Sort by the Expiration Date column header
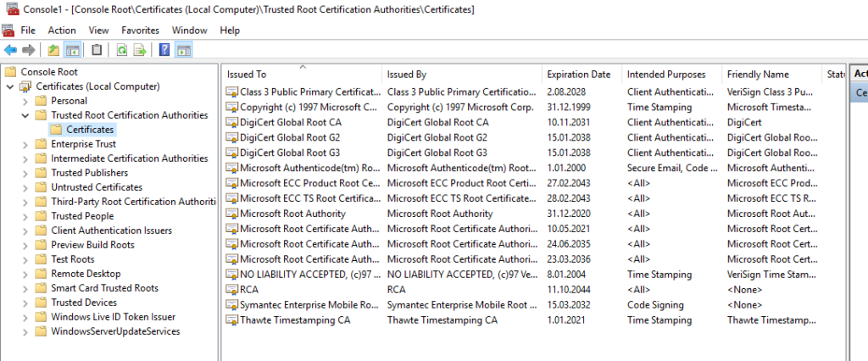 (581, 75)
